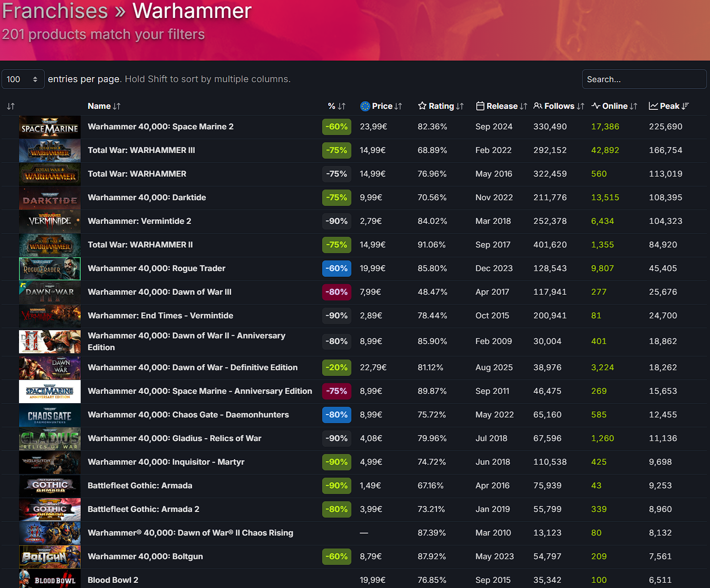
Task: Click online count 42,892 for WARHAMMER III
Action: [605, 150]
